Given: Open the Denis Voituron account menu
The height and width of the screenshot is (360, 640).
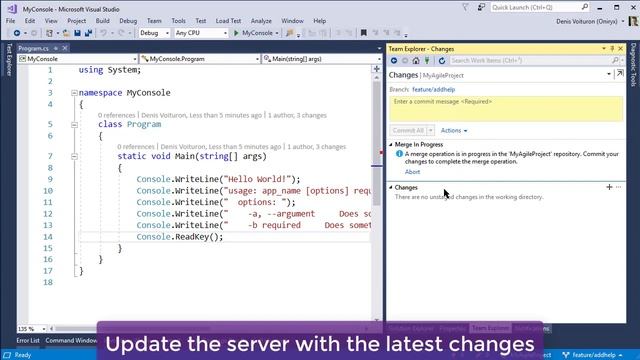Looking at the screenshot, I should coord(590,22).
